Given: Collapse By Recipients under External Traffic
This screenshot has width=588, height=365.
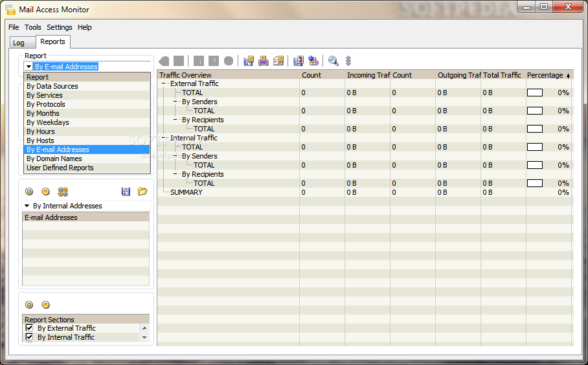Looking at the screenshot, I should [x=175, y=120].
